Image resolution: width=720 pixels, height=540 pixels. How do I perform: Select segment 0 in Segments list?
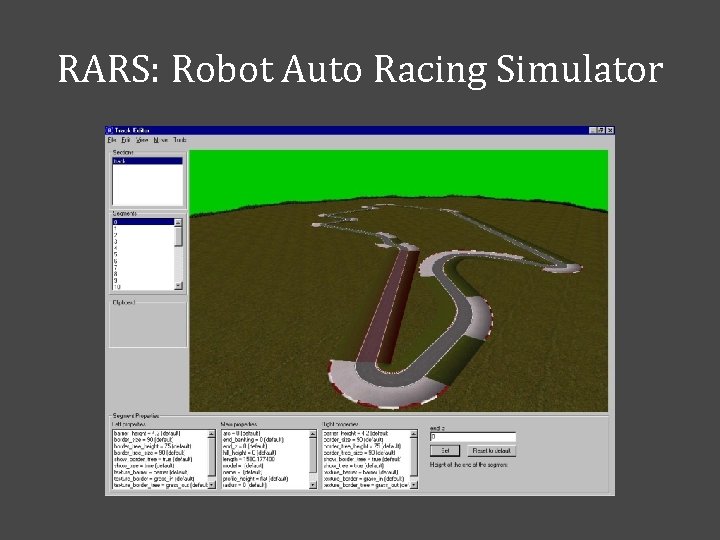(143, 222)
